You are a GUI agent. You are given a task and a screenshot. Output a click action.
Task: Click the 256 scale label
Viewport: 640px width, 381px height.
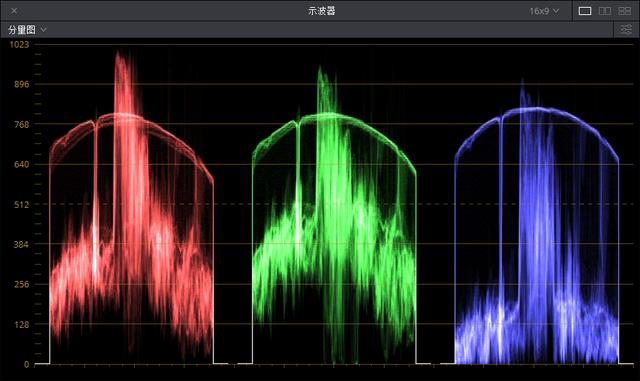click(x=22, y=284)
